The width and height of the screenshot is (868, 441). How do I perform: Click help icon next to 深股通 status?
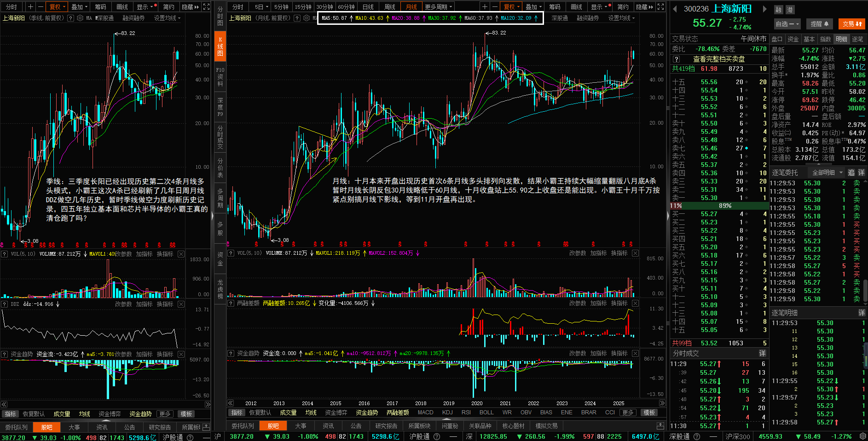click(697, 436)
